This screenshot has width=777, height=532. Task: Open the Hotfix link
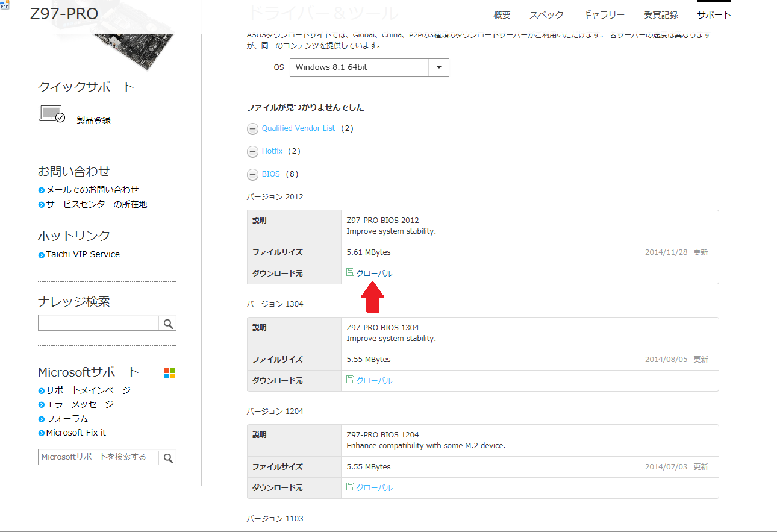click(x=272, y=151)
